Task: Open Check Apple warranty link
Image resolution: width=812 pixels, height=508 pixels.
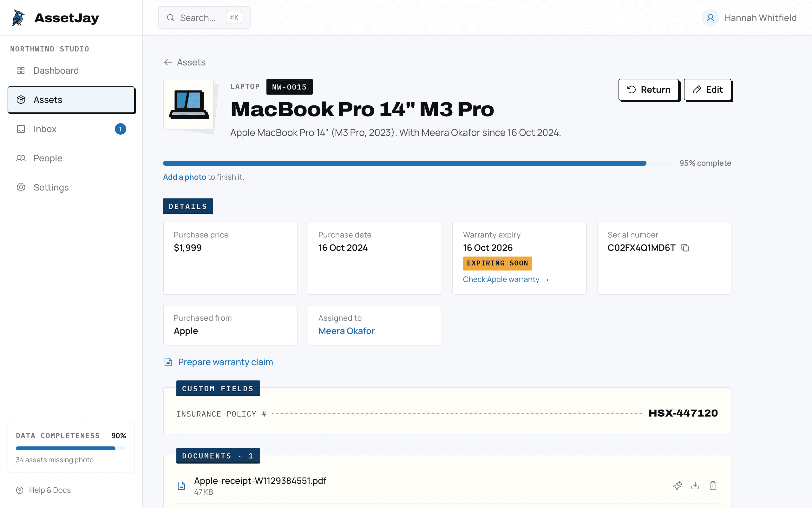Action: coord(506,279)
